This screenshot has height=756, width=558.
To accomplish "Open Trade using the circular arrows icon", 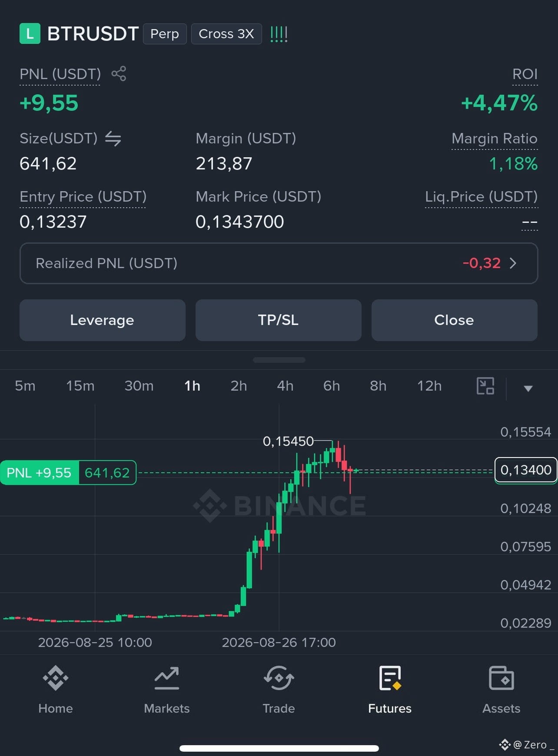I will [279, 678].
